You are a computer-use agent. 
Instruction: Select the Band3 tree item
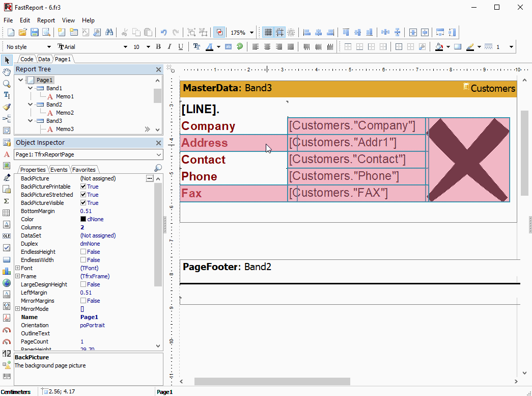point(54,121)
